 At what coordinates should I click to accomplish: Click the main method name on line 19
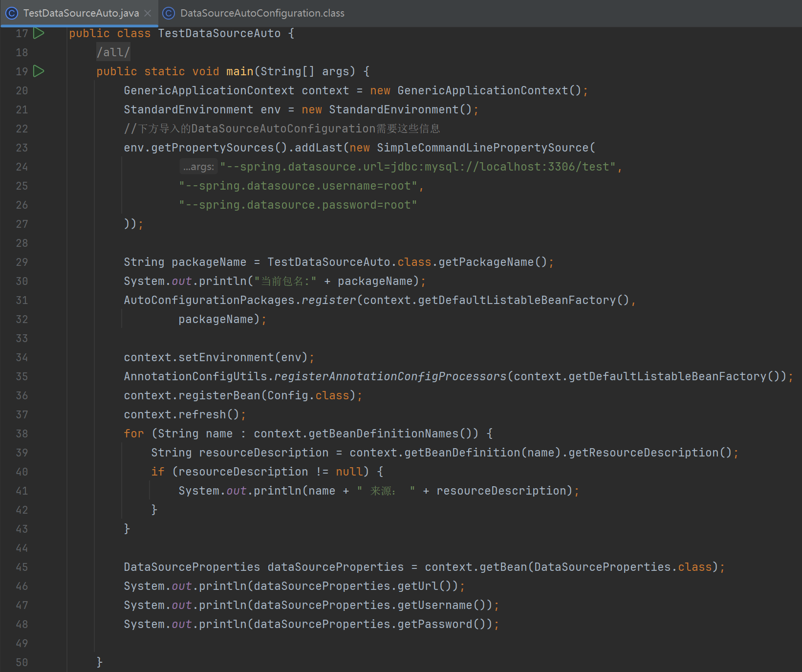pos(240,72)
